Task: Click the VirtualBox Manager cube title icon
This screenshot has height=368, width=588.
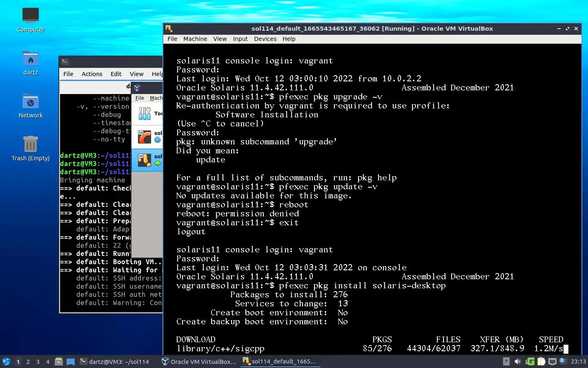Action: tap(137, 88)
